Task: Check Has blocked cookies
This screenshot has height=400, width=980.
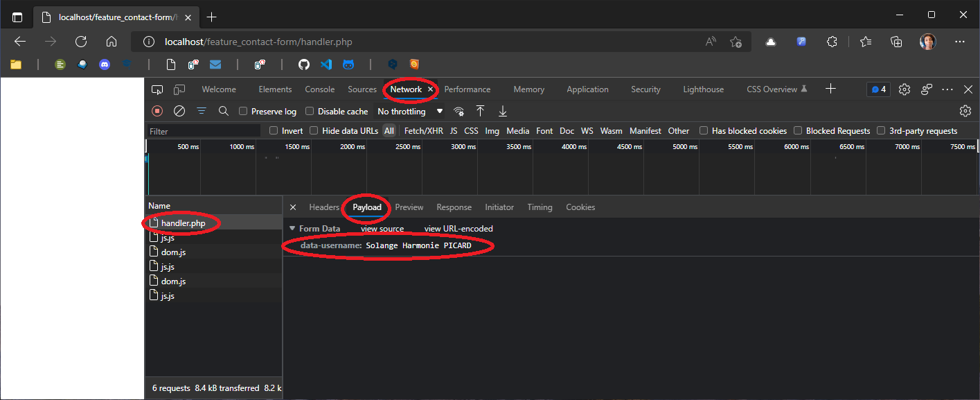Action: tap(704, 131)
